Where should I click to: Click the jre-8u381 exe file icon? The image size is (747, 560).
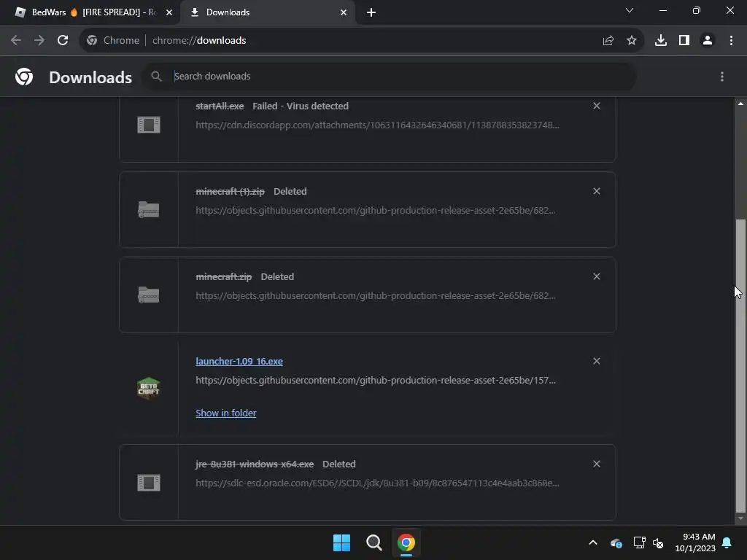pos(149,483)
